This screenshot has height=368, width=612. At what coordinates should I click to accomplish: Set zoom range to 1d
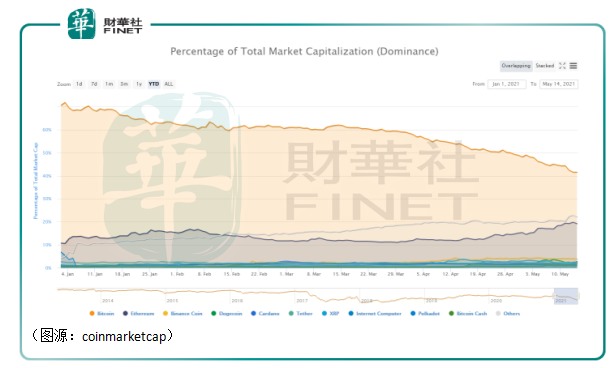[79, 84]
